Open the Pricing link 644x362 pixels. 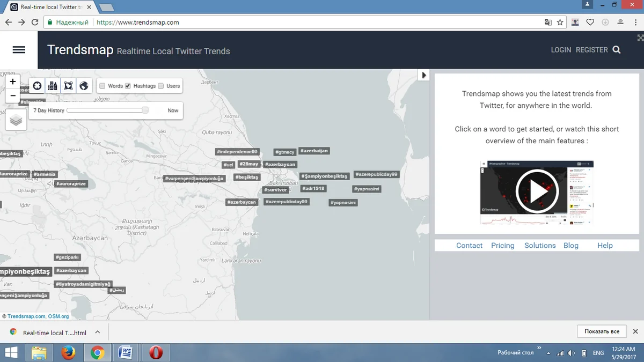click(x=503, y=246)
